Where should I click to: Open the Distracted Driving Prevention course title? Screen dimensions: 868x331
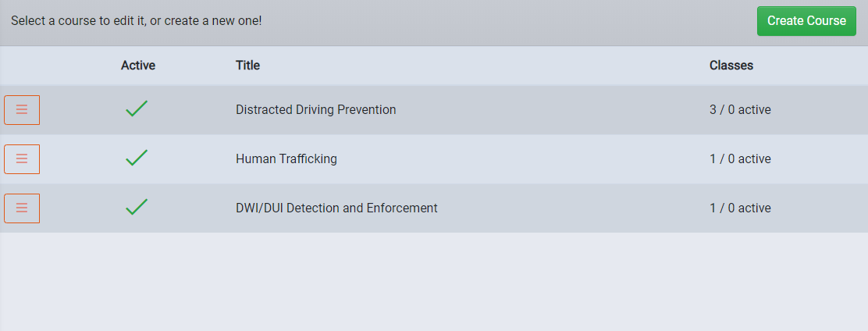pos(315,109)
